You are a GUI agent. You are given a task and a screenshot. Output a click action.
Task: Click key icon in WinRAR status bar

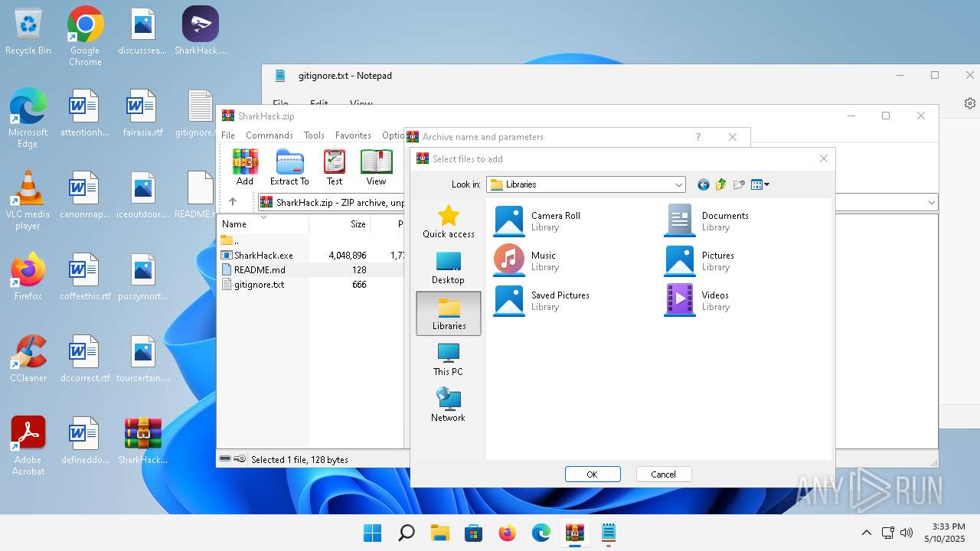coord(240,459)
